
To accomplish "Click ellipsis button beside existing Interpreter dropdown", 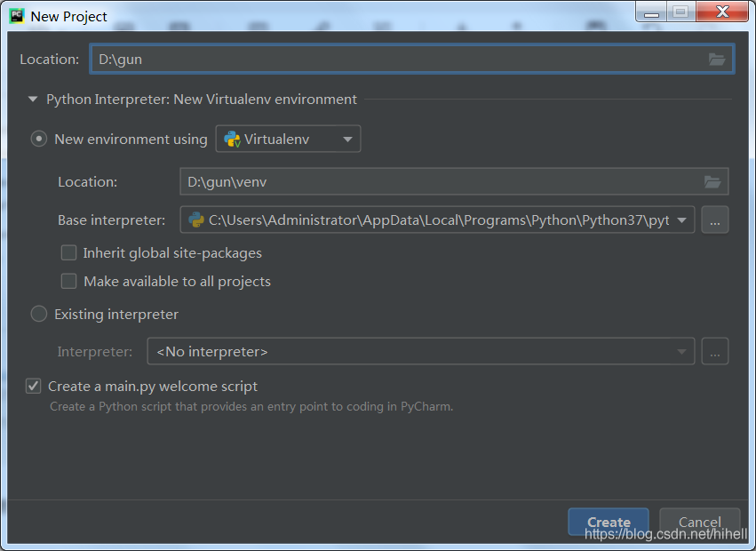I will (x=715, y=351).
